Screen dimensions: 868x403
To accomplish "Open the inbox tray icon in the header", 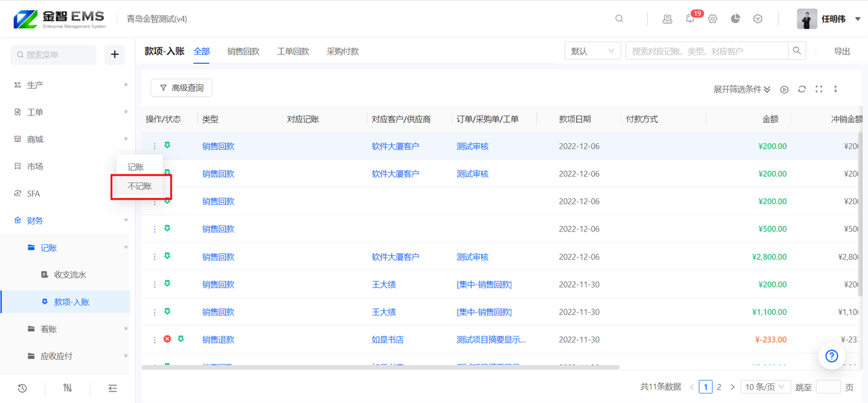I will (x=667, y=19).
